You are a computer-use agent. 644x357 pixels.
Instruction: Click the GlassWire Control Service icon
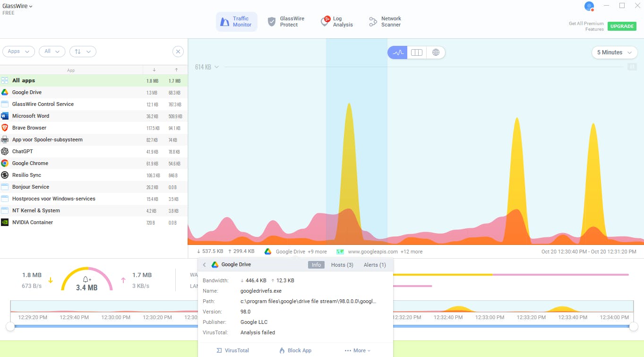pos(5,104)
